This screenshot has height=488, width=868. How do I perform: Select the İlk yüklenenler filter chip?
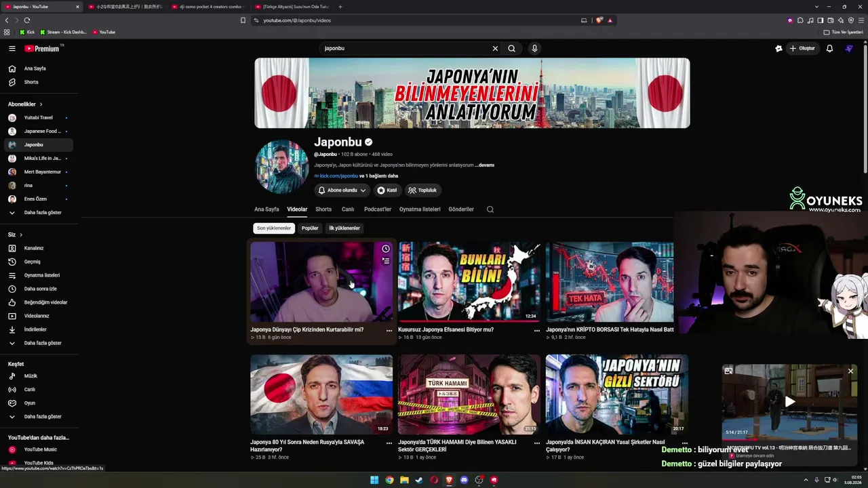[x=344, y=228]
